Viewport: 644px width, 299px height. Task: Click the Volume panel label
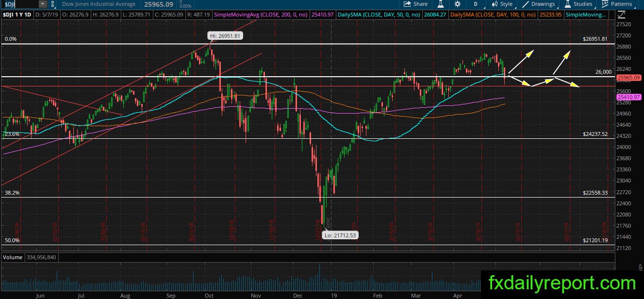pos(12,257)
